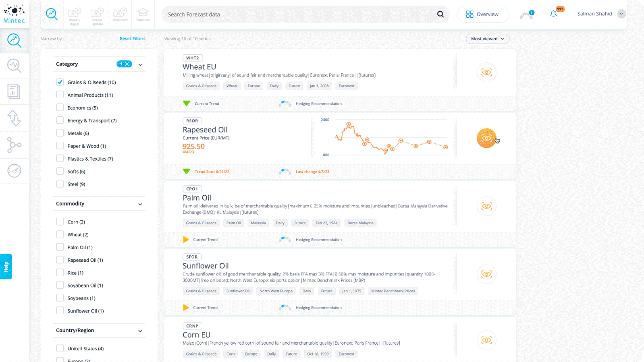Click the eye icon for Palm Oil

tap(486, 206)
